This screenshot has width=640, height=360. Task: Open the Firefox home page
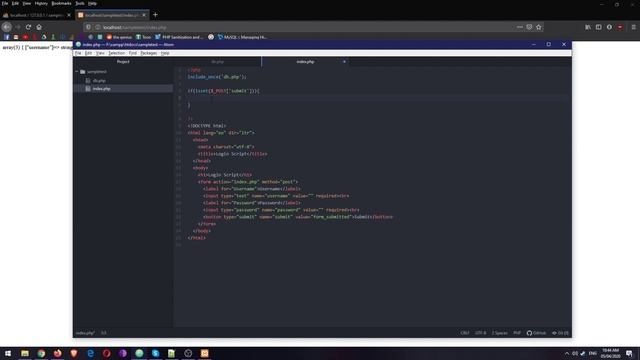pyautogui.click(x=39, y=27)
